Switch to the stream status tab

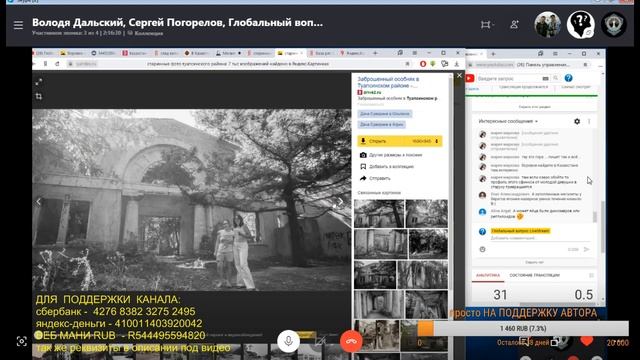point(534,275)
